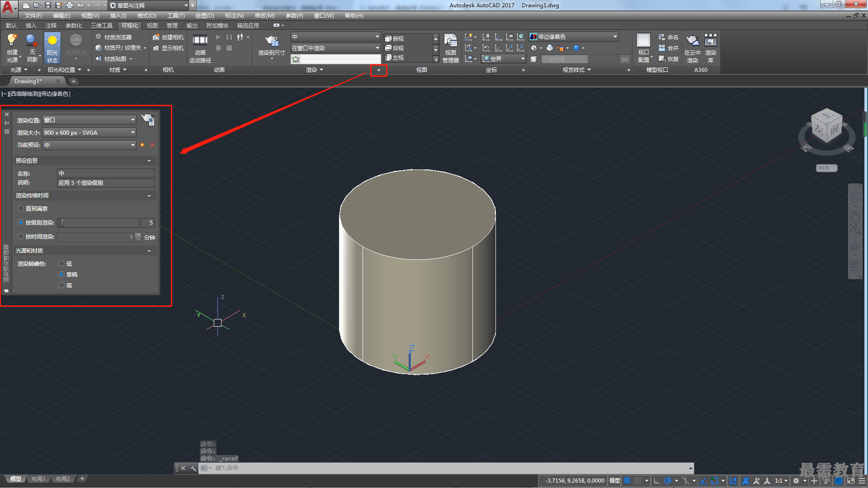Click the Plot/print icon in quick access toolbar
Viewport: 868px width, 488px height.
click(x=70, y=5)
